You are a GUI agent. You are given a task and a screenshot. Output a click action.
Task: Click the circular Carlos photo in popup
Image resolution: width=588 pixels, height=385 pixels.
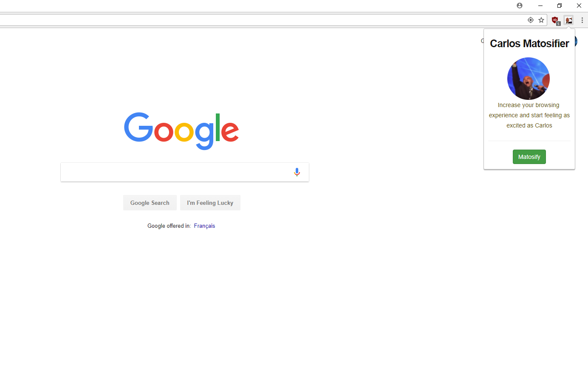click(529, 79)
